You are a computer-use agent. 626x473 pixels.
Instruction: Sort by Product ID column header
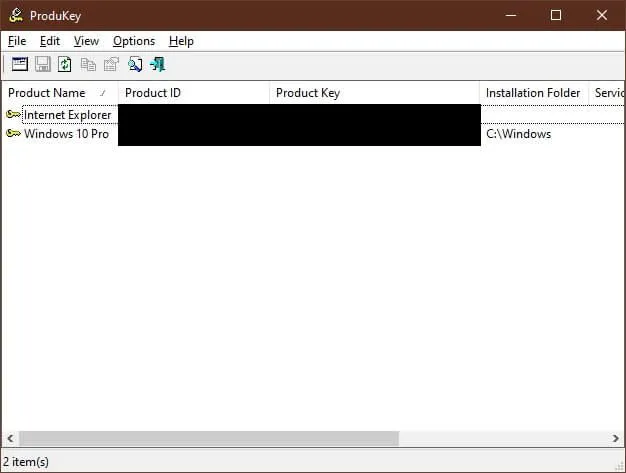coord(194,93)
